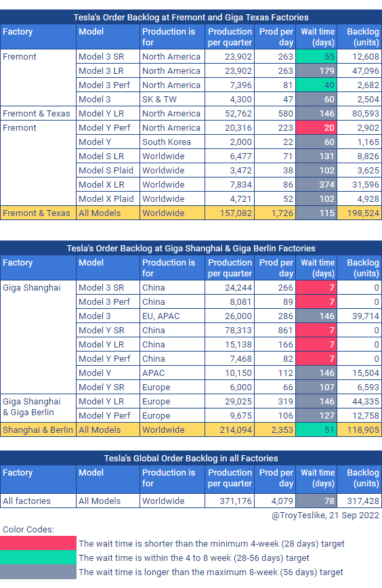Viewport: 382px width, 588px height.
Task: Click the legend text about 4 to 8 week target
Action: click(194, 558)
